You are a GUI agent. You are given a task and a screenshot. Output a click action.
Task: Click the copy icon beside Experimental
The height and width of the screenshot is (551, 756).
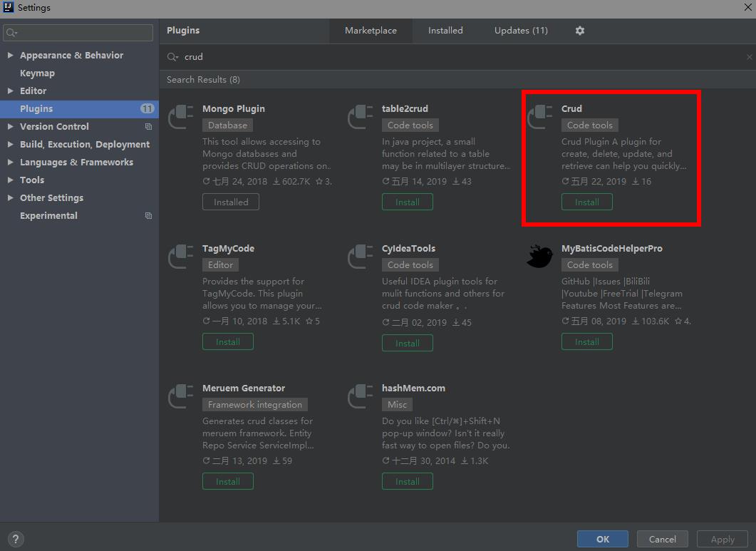148,216
